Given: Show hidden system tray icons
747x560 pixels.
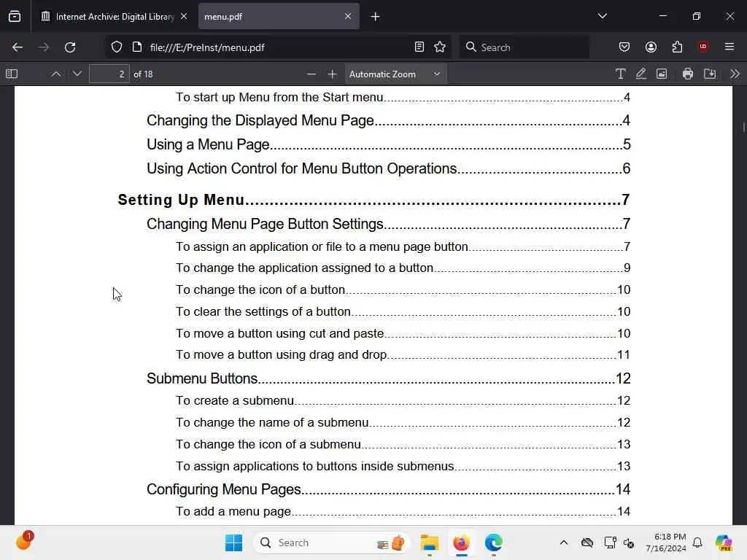Looking at the screenshot, I should [564, 542].
